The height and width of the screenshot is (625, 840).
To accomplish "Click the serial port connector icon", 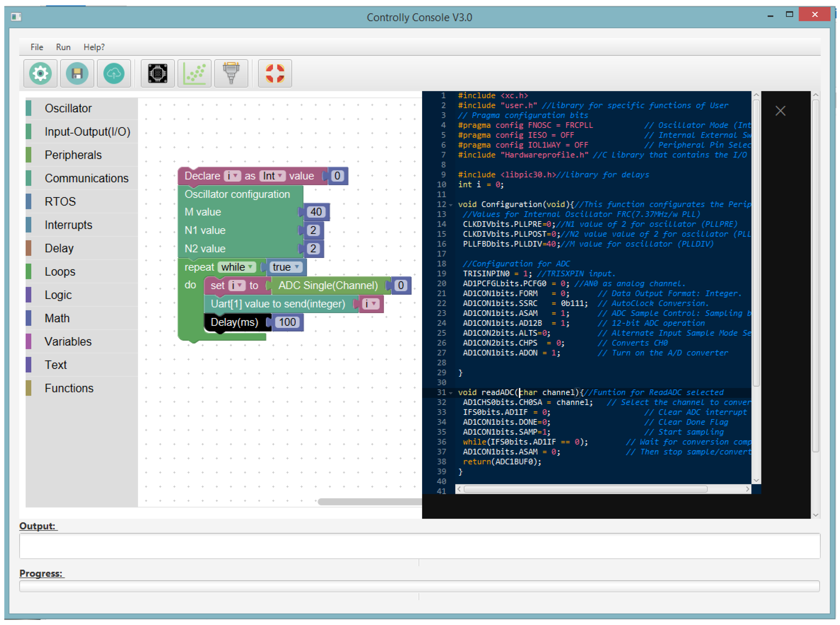I will (x=231, y=74).
